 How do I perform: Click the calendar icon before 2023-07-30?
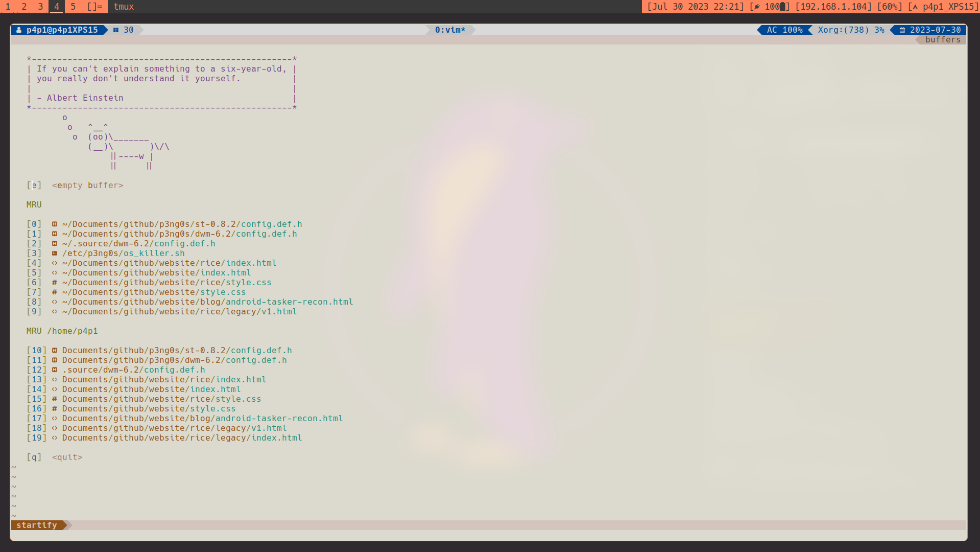click(x=902, y=30)
